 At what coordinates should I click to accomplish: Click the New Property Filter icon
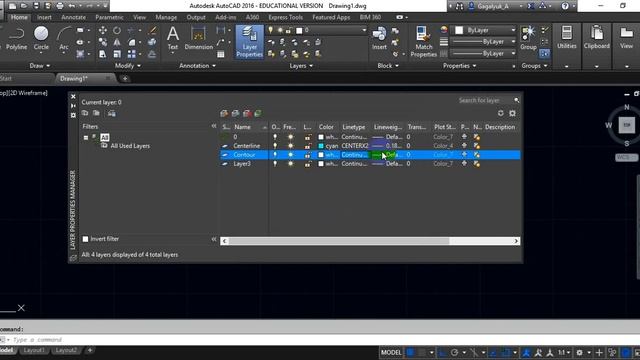point(85,113)
